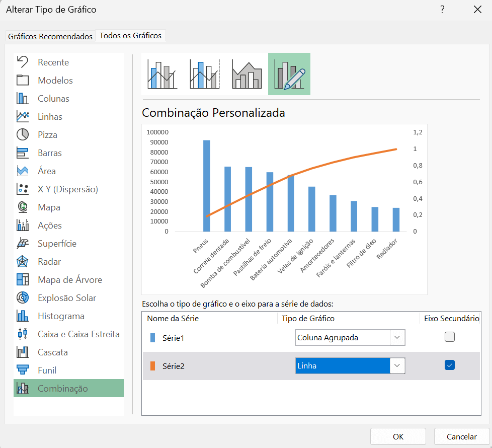Viewport: 492px width, 448px height.
Task: Choose the Cascata chart icon
Action: (x=23, y=352)
